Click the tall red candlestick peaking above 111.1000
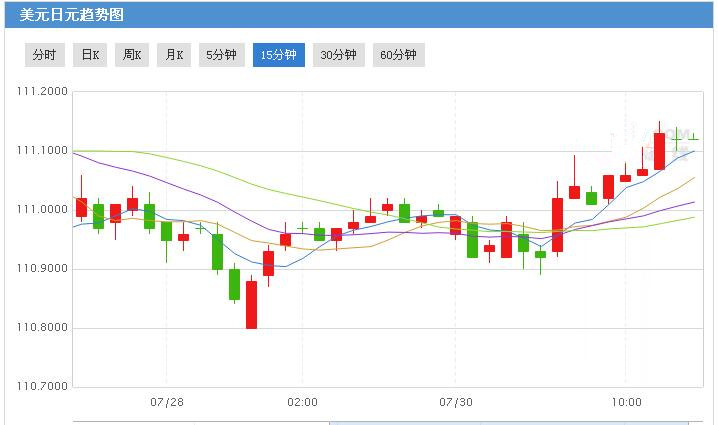The image size is (718, 425). (x=659, y=151)
